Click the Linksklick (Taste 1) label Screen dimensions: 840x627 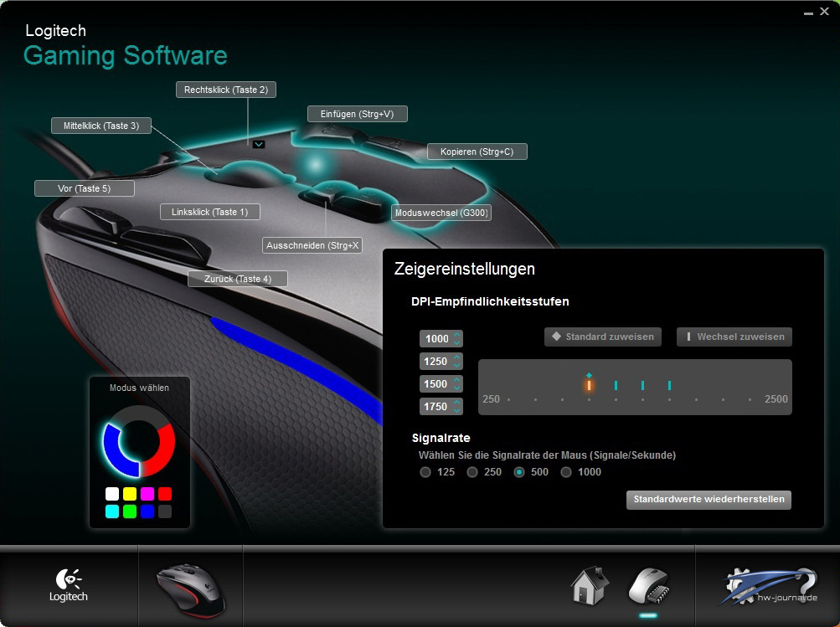[x=210, y=212]
